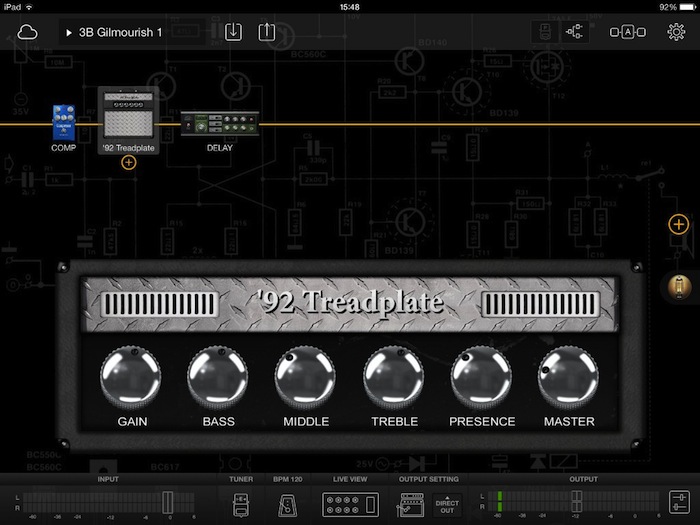
Task: Click the plus button below '92 Treadplate
Action: 128,162
